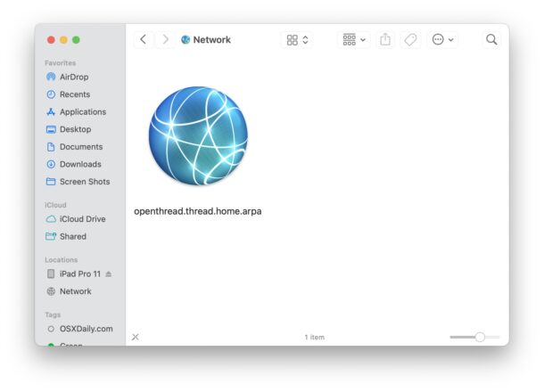The image size is (544, 392).
Task: Click the Applications icon in sidebar
Action: click(x=51, y=112)
